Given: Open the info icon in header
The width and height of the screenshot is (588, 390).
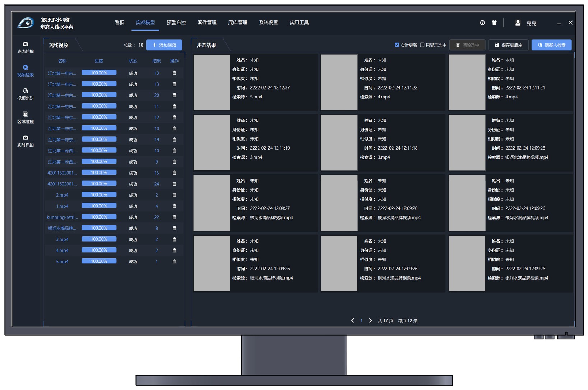Looking at the screenshot, I should tap(482, 23).
